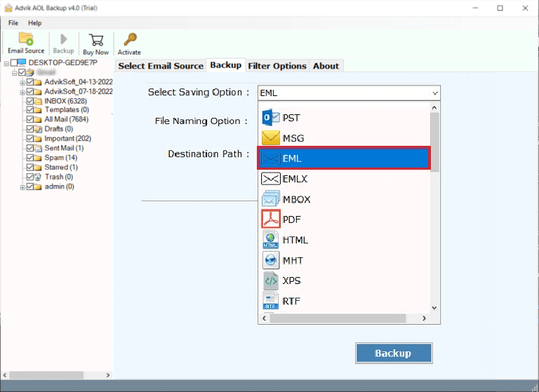Expand the AdvikSoft_04-13-2022 folder node
539x392 pixels.
coord(22,83)
